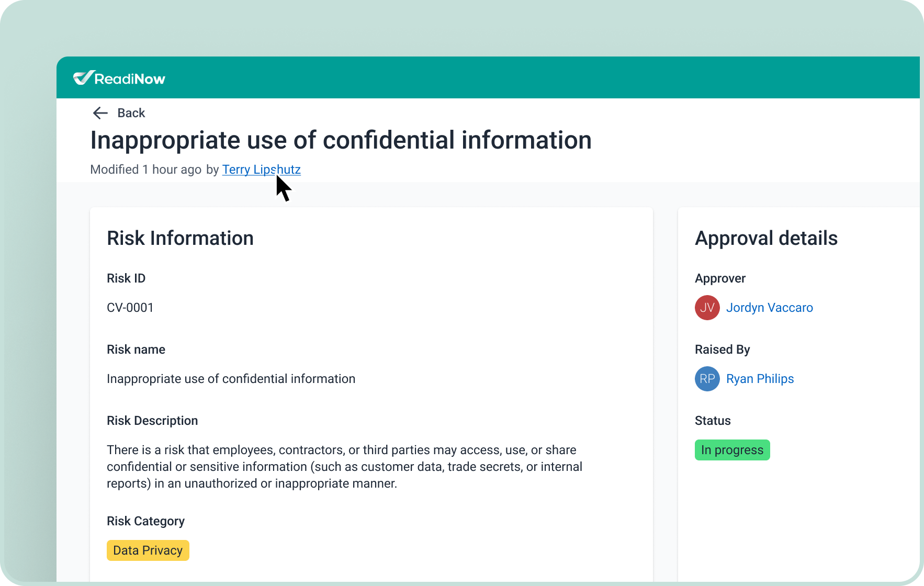
Task: Click the "Risk Information" card heading
Action: [x=180, y=238]
